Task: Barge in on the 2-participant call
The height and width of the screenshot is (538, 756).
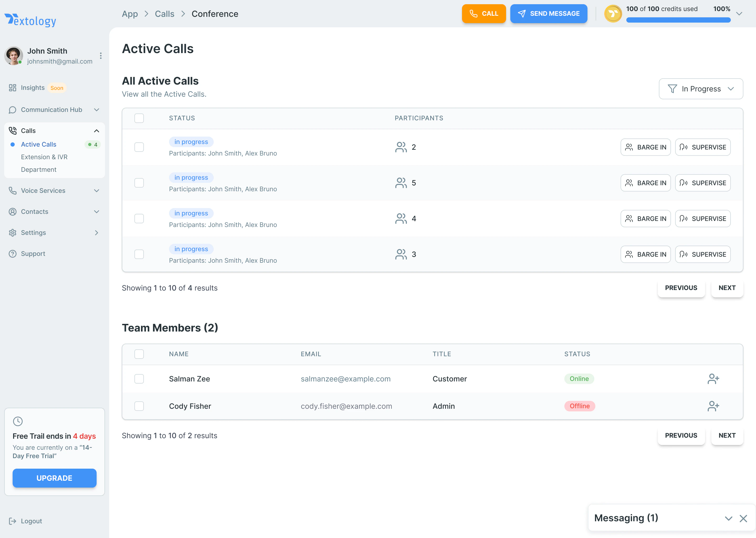Action: click(x=645, y=147)
